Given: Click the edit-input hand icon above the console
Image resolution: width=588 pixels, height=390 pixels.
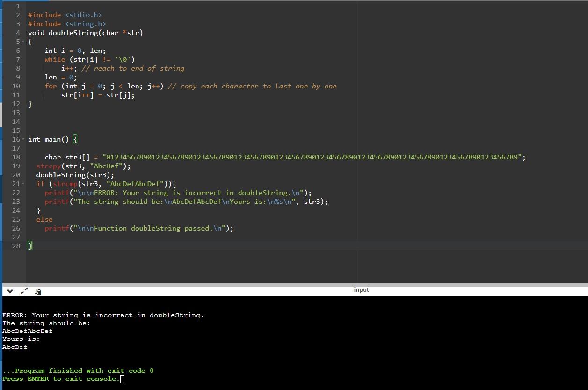Looking at the screenshot, I should click(x=38, y=290).
